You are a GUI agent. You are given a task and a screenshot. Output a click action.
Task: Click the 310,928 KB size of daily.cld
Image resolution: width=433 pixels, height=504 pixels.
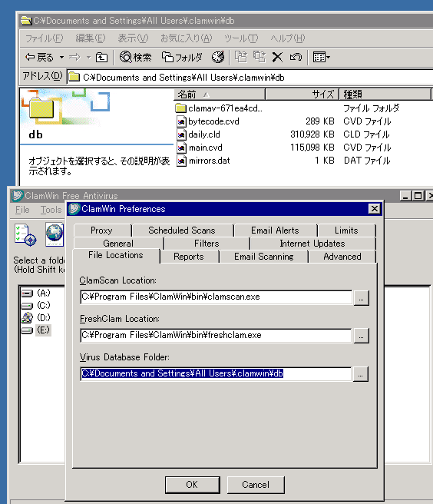(312, 134)
